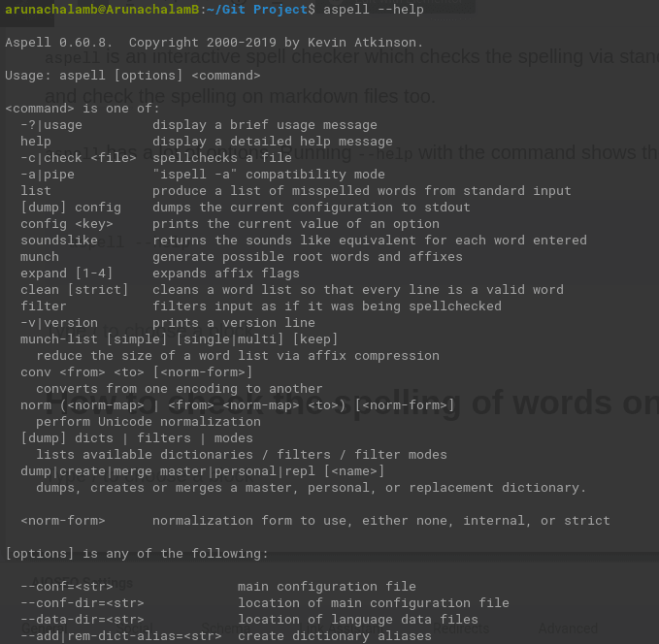
Task: Click 'lists available dictionaries / filters' line
Action: [242, 455]
